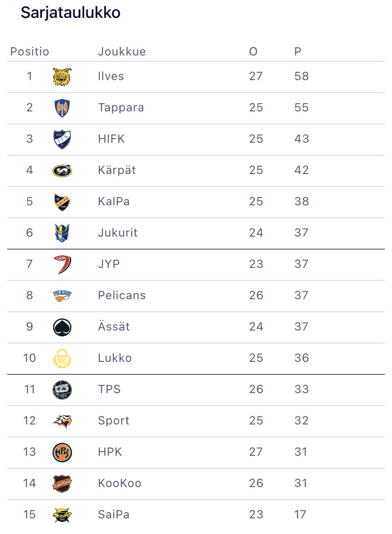The image size is (392, 534).
Task: Open the KooKoo team name link
Action: tap(119, 483)
